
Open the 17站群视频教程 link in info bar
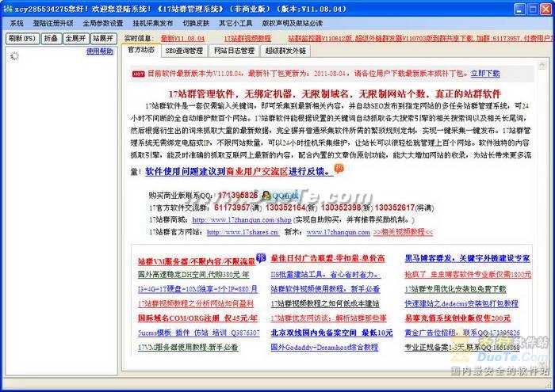pyautogui.click(x=247, y=39)
